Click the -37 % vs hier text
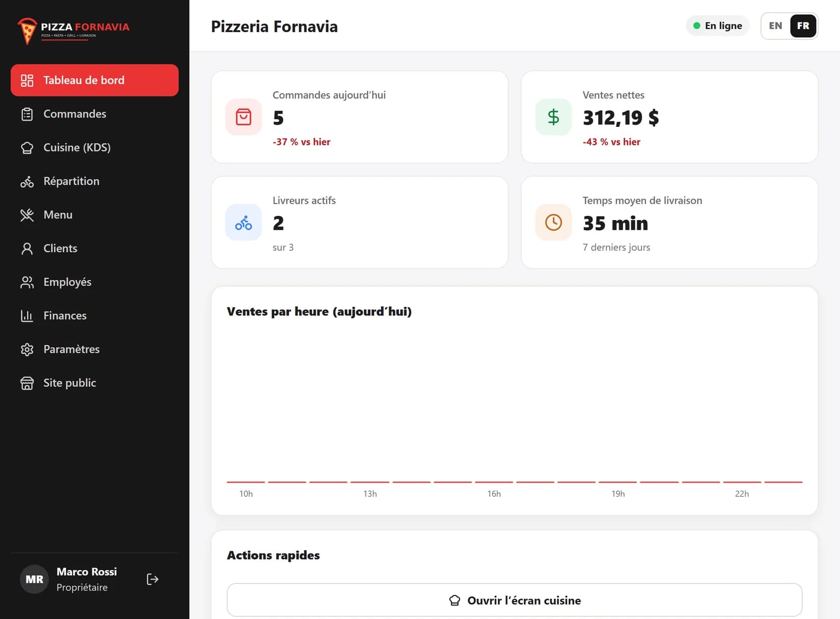The image size is (840, 619). (301, 142)
